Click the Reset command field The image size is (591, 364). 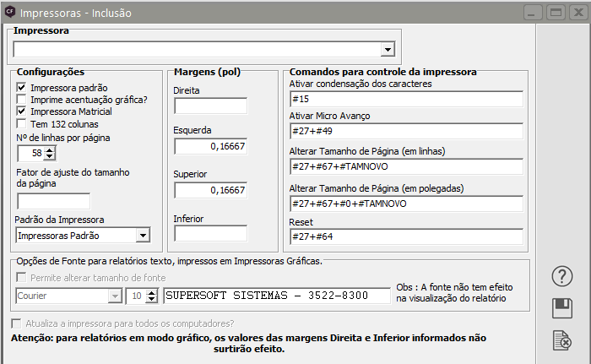pyautogui.click(x=405, y=236)
